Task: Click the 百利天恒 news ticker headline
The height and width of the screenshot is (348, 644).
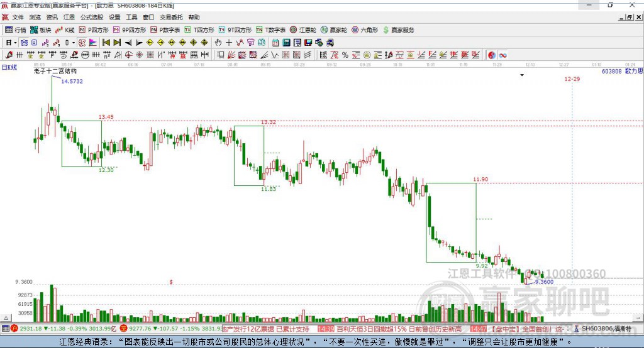Action: 399,329
